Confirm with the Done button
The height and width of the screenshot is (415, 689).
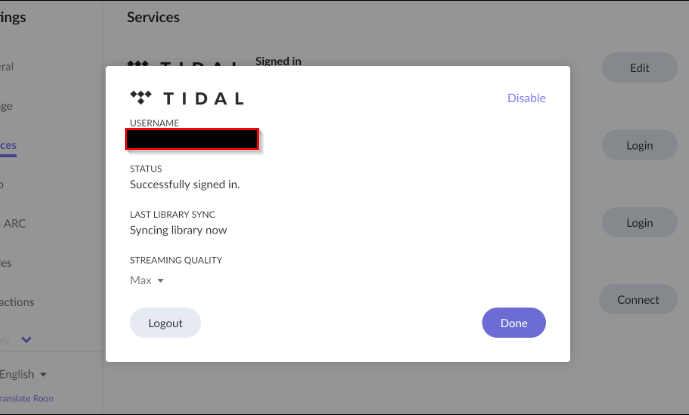click(x=513, y=323)
